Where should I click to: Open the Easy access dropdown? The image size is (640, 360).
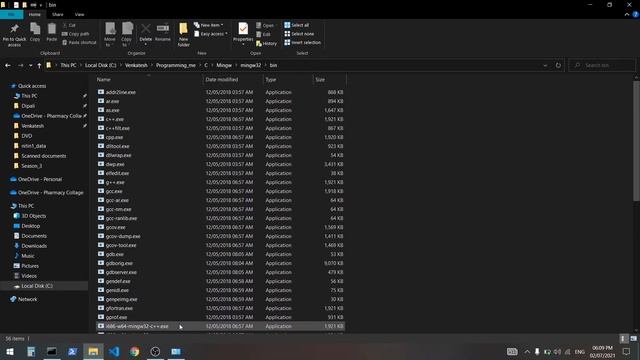(211, 34)
